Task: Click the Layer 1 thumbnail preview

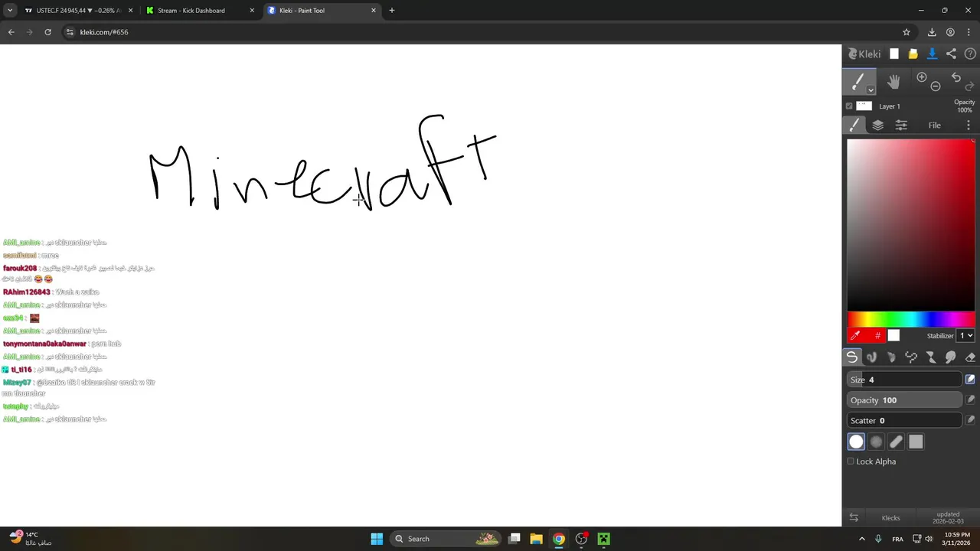Action: 864,106
